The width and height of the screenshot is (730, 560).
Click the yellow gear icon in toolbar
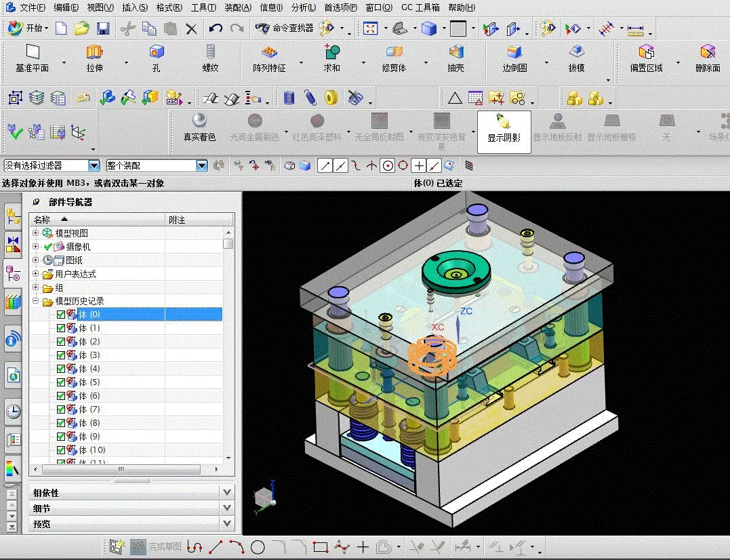(331, 98)
